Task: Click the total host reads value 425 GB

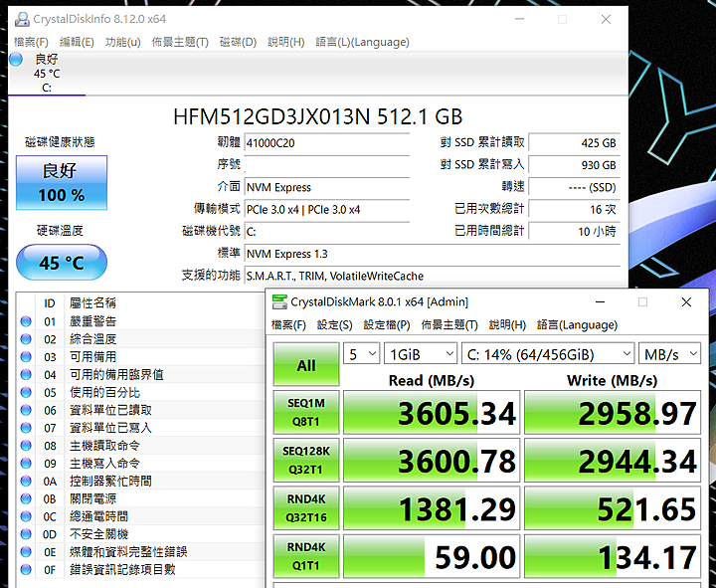Action: tap(574, 143)
